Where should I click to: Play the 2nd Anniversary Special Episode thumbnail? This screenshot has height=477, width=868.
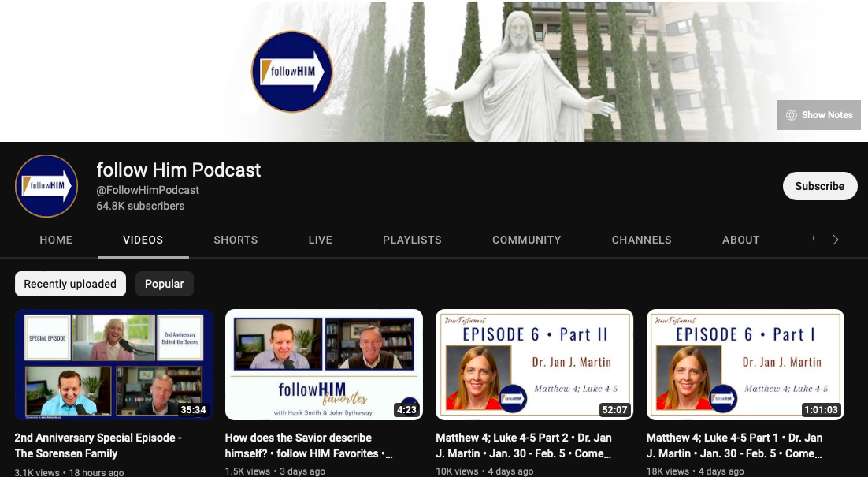(x=113, y=364)
